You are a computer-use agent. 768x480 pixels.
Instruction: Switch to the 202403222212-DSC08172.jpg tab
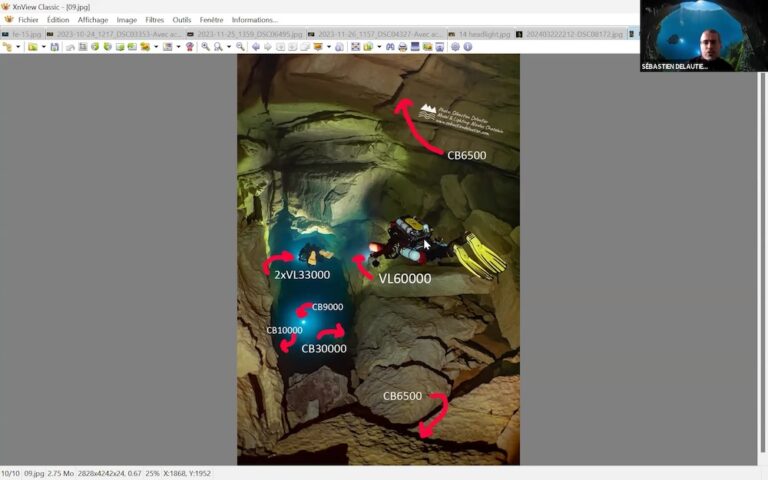pos(570,34)
